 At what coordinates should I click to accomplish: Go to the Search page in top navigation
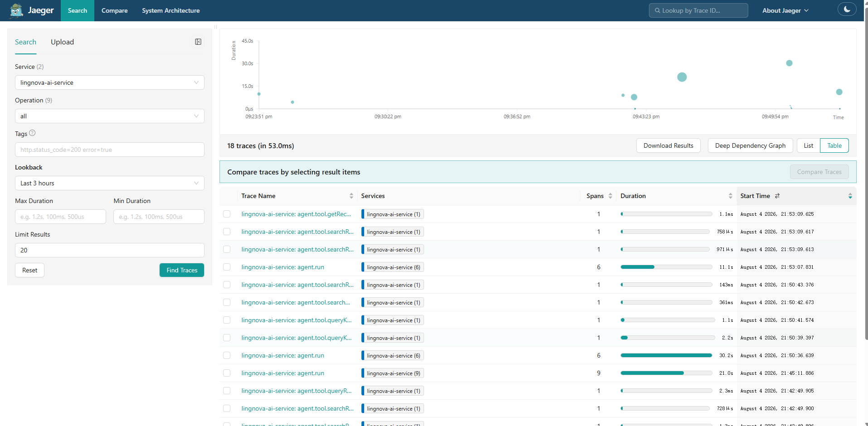point(78,10)
